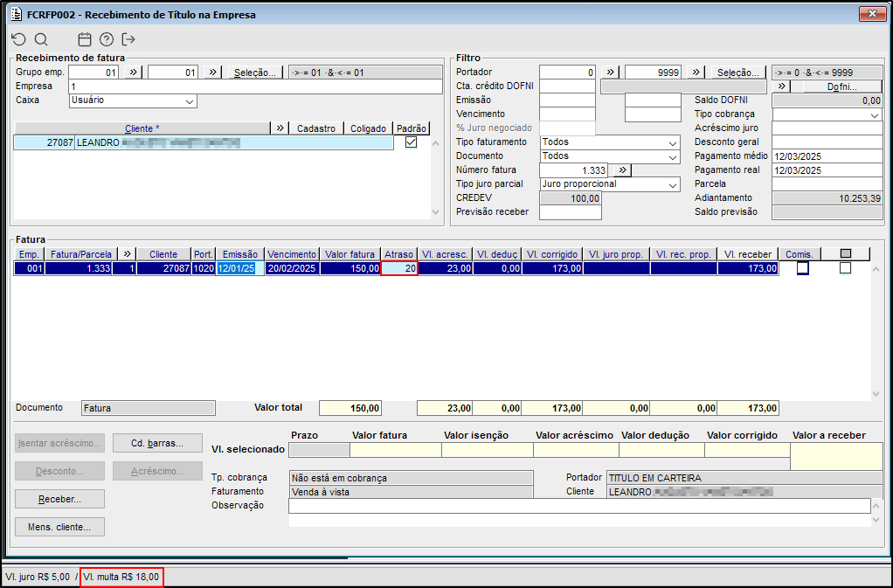Viewport: 893px width, 588px height.
Task: Click the Desconto geral input field
Action: coord(827,142)
